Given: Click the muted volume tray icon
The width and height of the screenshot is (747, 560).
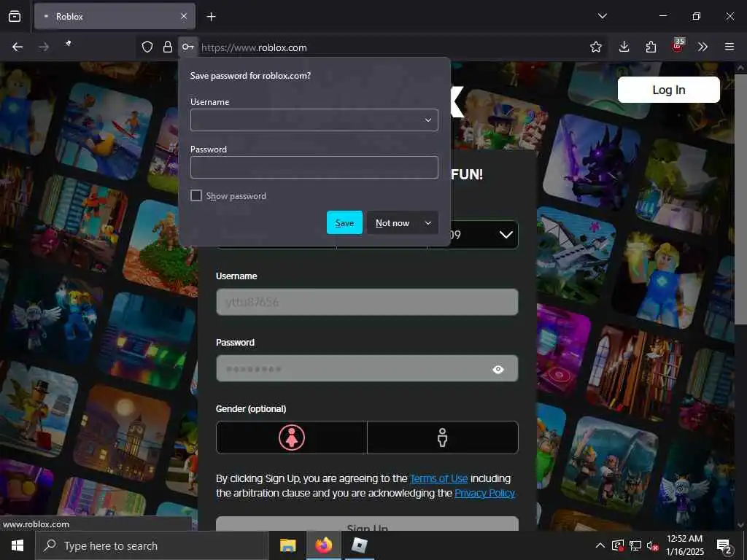Looking at the screenshot, I should coord(652,545).
